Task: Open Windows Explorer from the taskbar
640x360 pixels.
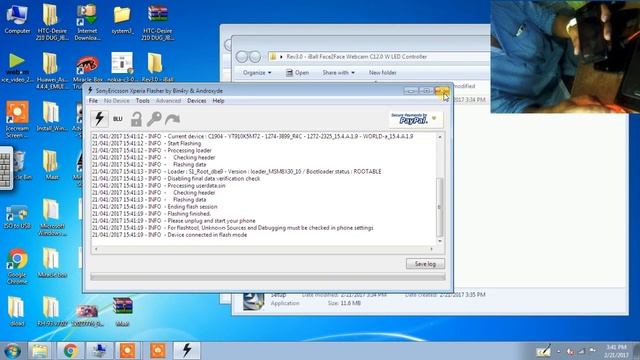Action: click(40, 351)
